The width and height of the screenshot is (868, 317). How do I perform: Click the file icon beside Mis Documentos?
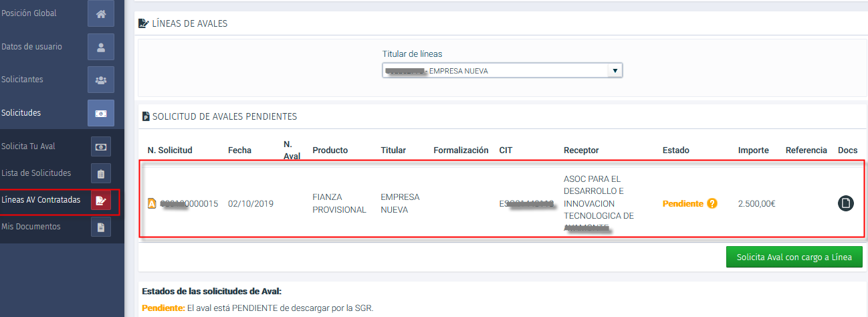pyautogui.click(x=100, y=227)
